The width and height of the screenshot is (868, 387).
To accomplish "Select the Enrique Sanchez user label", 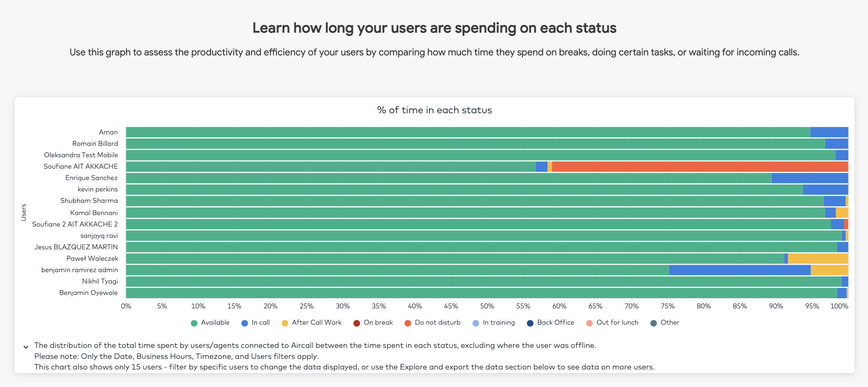I will pos(91,178).
